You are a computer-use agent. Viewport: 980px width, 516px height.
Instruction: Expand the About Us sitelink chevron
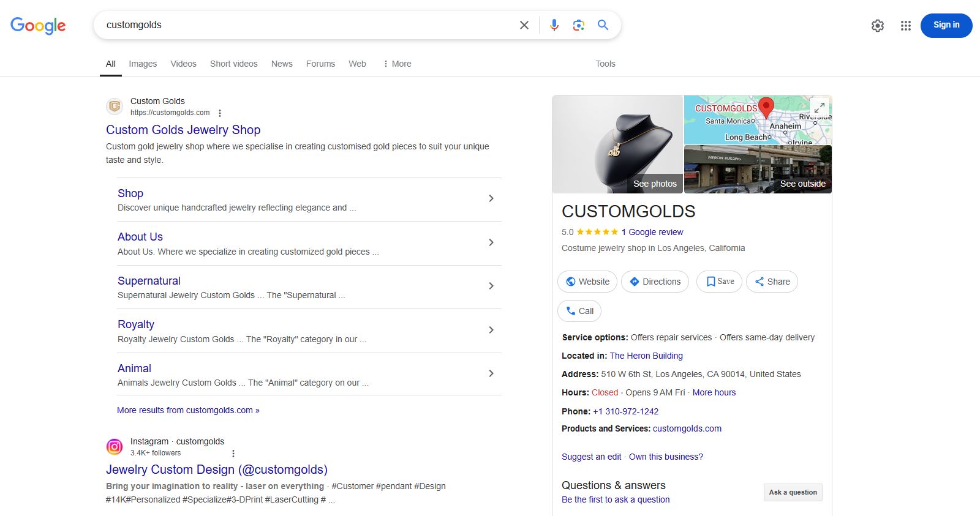pos(491,242)
